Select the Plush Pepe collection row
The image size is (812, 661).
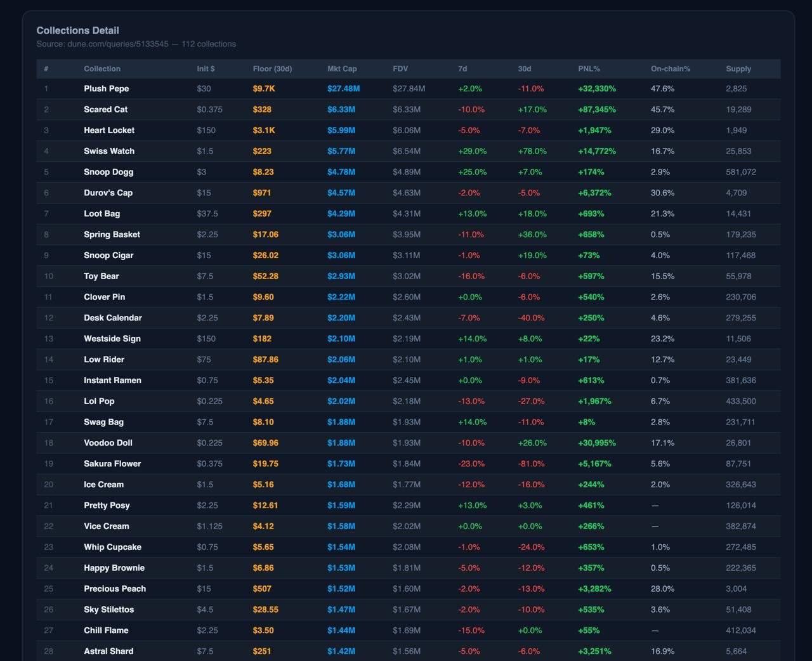(x=409, y=89)
